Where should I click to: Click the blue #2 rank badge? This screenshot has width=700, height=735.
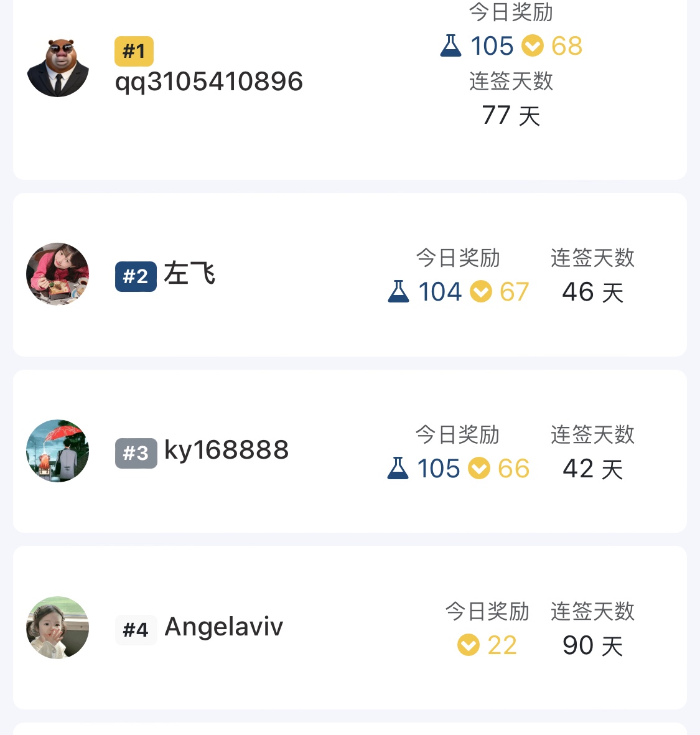[x=136, y=276]
